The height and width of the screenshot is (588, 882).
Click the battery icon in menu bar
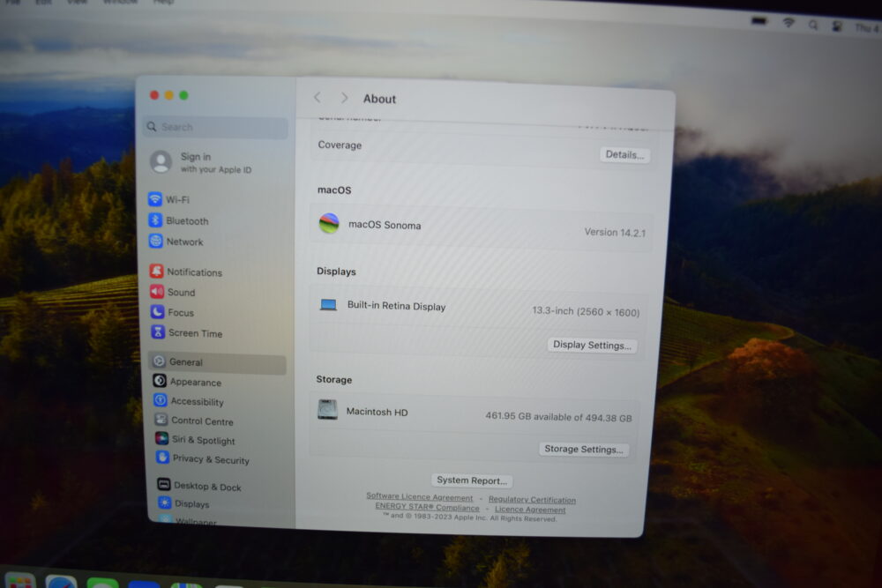759,21
